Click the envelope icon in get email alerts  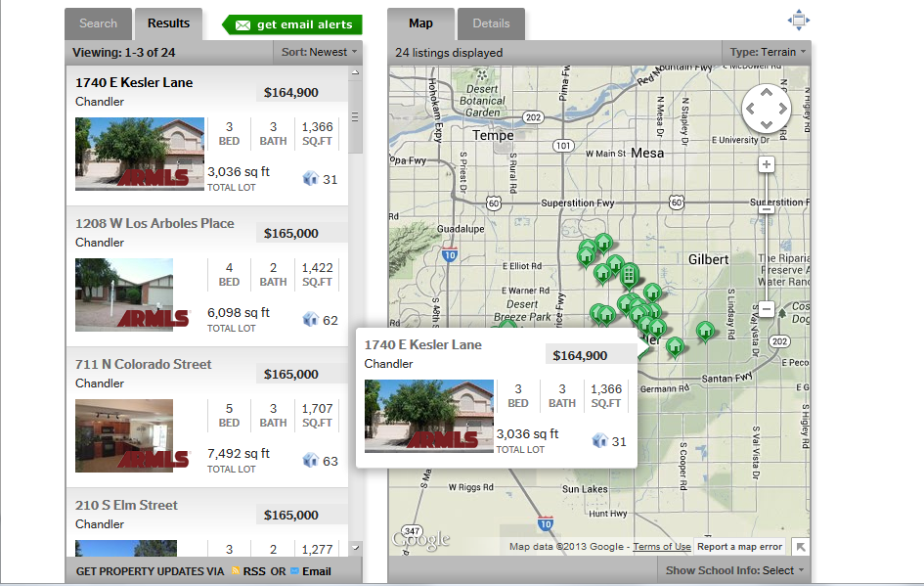click(x=242, y=24)
